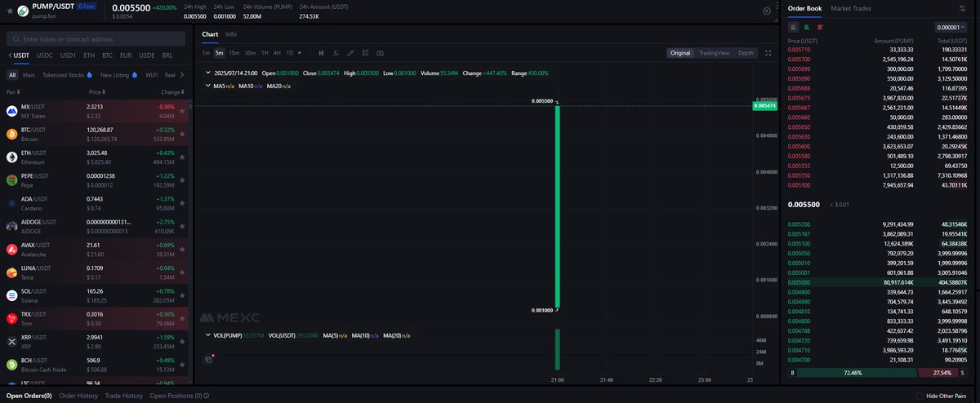This screenshot has width=980, height=403.
Task: Select ask price 0.005550 in order book
Action: point(800,175)
